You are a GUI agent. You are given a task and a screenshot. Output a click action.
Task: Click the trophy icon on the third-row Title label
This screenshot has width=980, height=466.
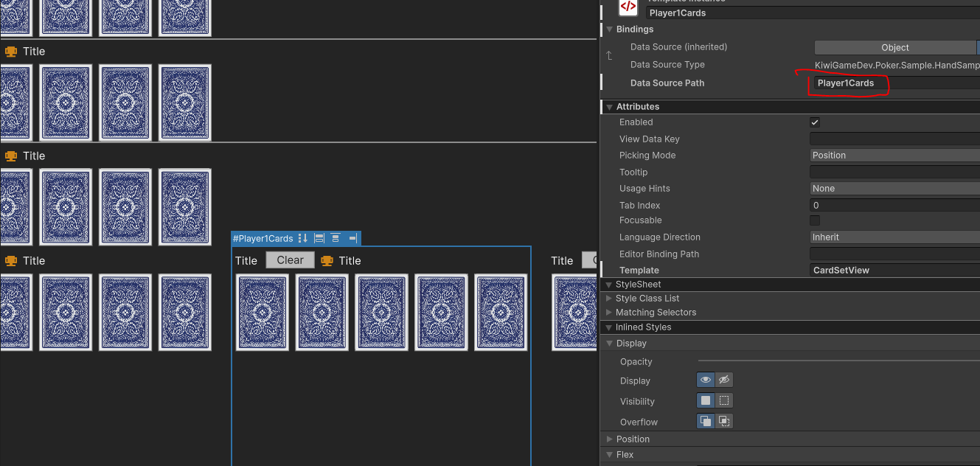coord(10,260)
